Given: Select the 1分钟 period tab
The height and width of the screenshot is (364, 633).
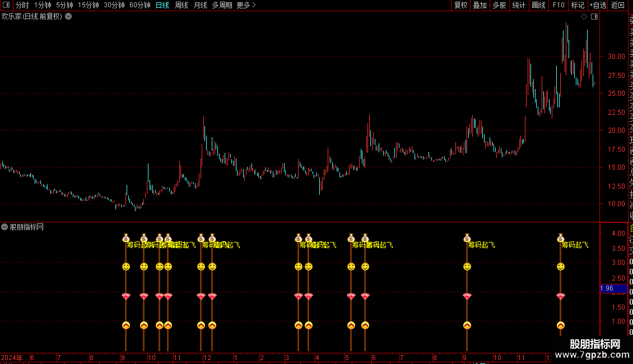Looking at the screenshot, I should click(x=43, y=5).
